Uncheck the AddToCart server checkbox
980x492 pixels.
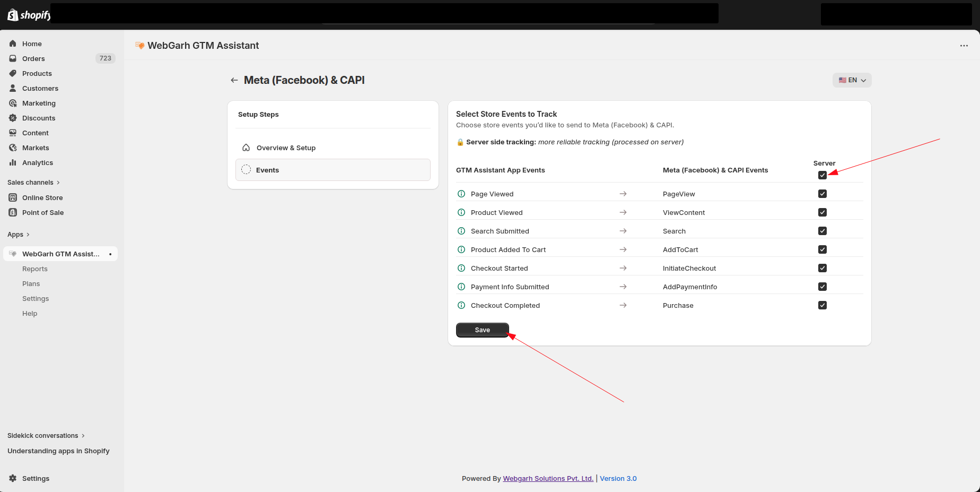(x=822, y=249)
